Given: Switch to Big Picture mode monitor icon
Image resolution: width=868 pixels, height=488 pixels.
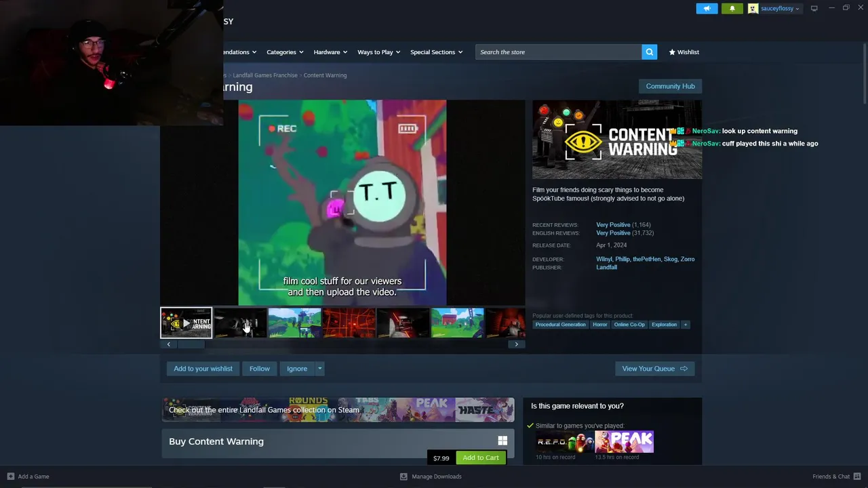Looking at the screenshot, I should point(814,8).
